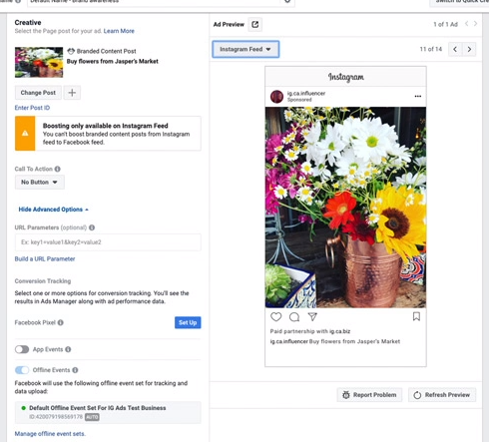Open the ad preview in a new window icon
The image size is (489, 442).
[255, 24]
